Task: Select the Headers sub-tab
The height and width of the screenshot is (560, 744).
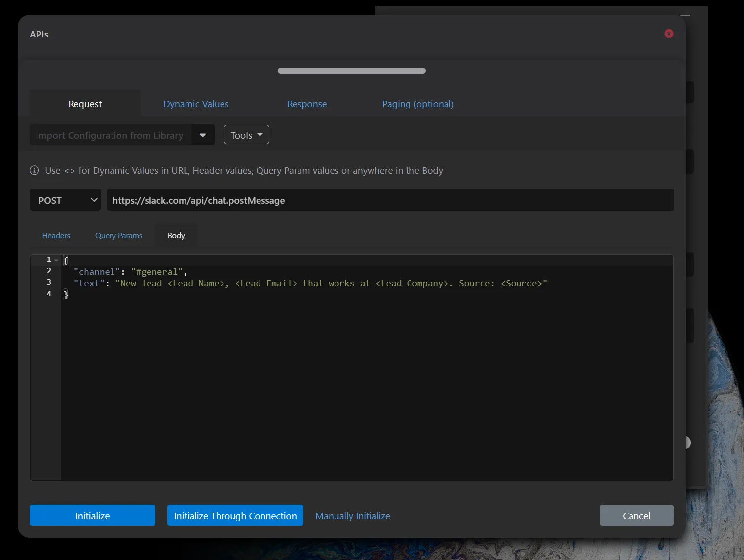Action: (x=56, y=235)
